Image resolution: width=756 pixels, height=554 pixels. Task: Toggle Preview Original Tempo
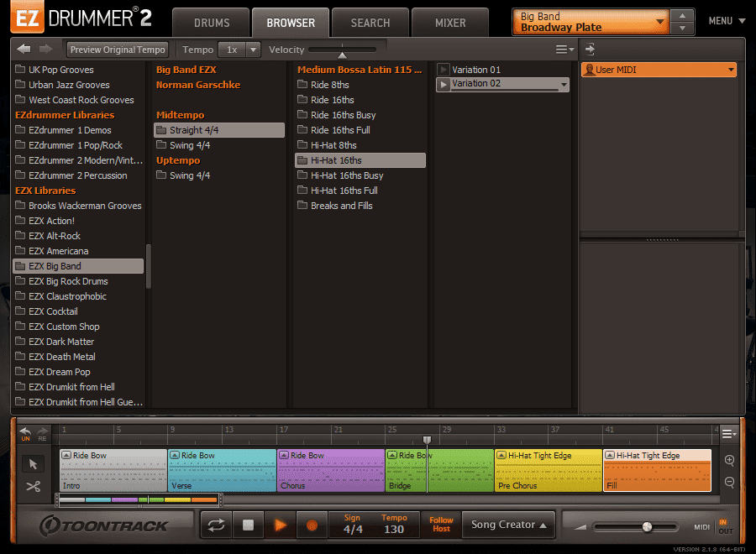tap(118, 50)
